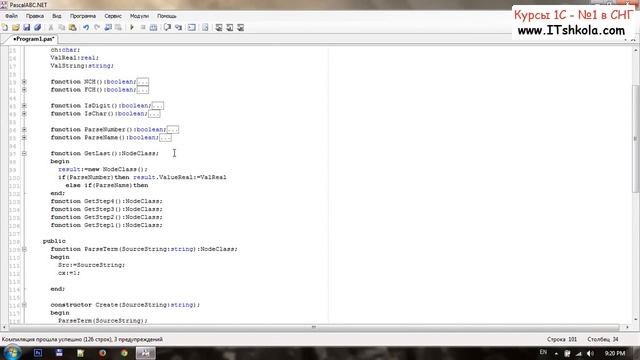Show hidden system tray icons

coord(556,353)
